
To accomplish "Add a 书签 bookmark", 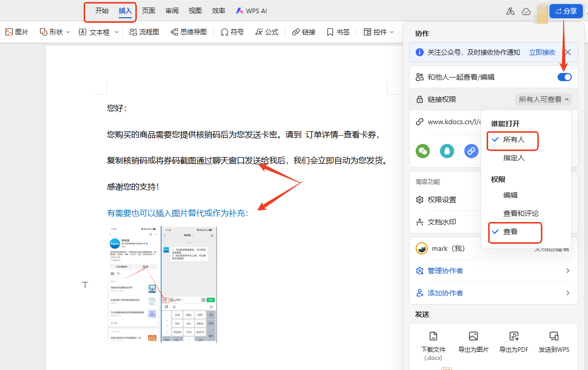I will click(338, 32).
